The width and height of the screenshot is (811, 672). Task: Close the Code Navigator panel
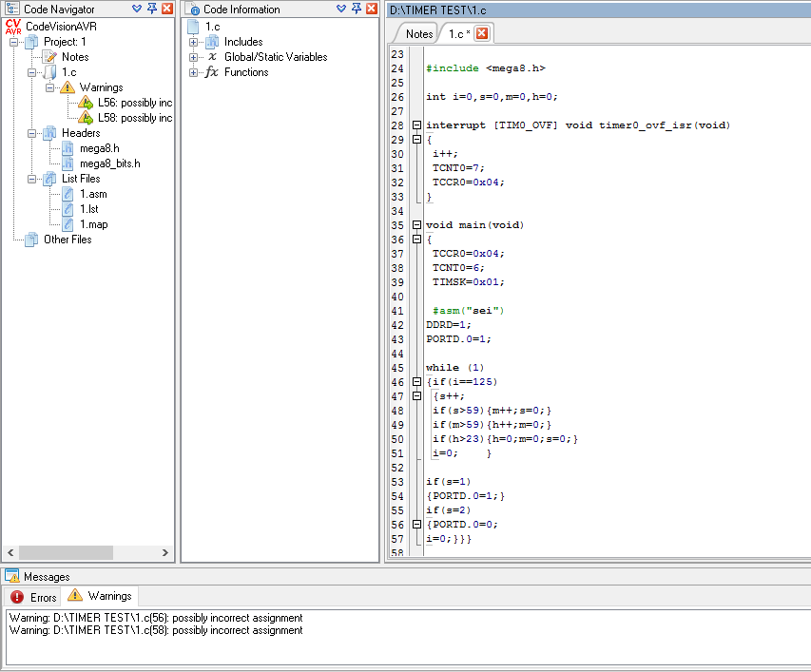[167, 9]
